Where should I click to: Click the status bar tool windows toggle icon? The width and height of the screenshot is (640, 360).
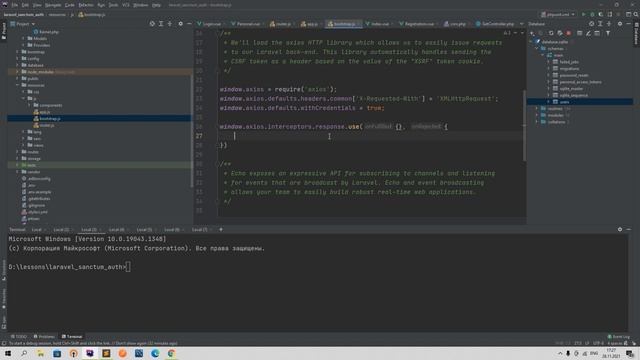coord(4,343)
